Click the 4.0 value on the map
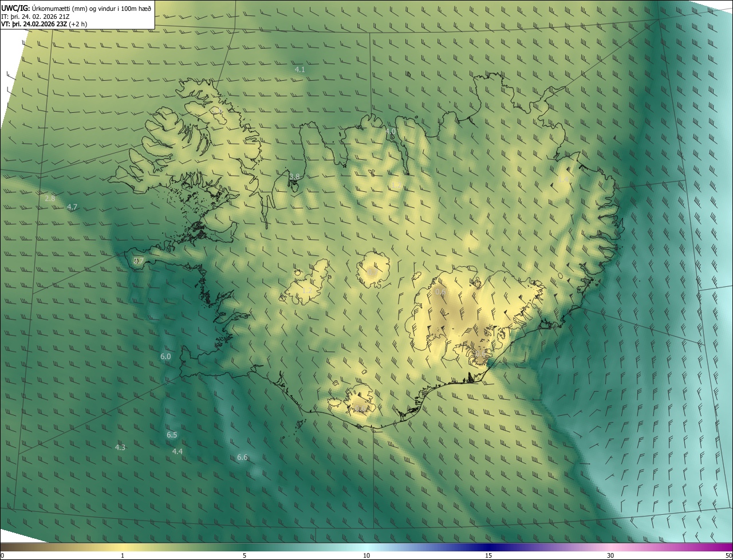 tap(391, 132)
